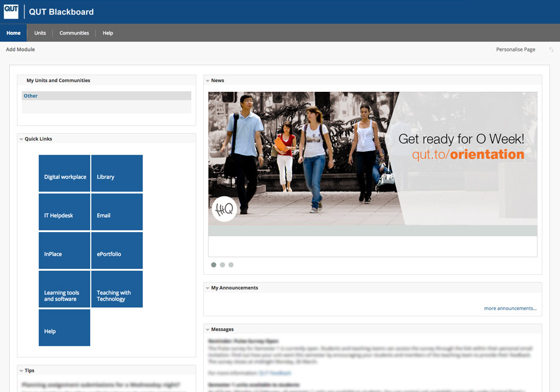The height and width of the screenshot is (392, 560).
Task: Collapse the Messages panel
Action: coord(207,329)
